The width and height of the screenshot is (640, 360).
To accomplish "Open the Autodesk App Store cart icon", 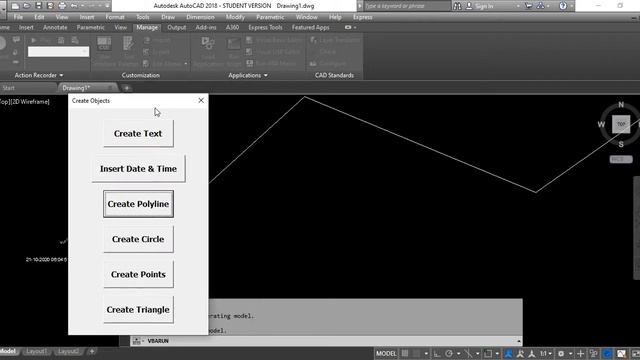I will click(x=529, y=6).
